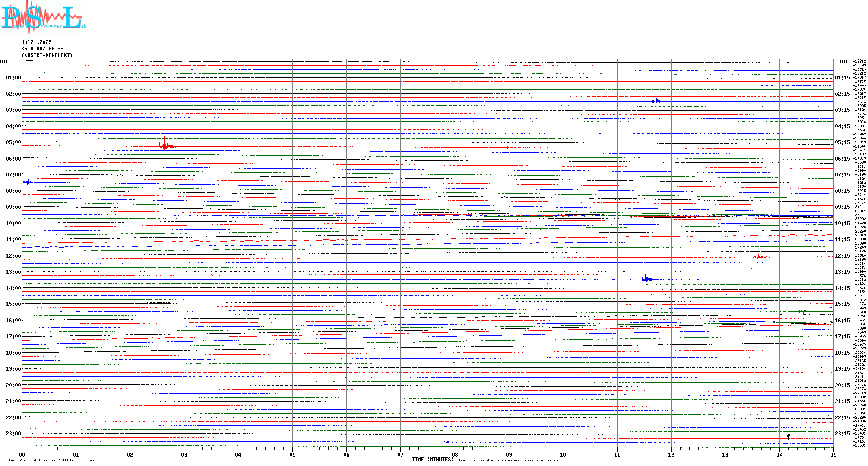Click the green burst on the 15:30 trace

click(x=804, y=311)
